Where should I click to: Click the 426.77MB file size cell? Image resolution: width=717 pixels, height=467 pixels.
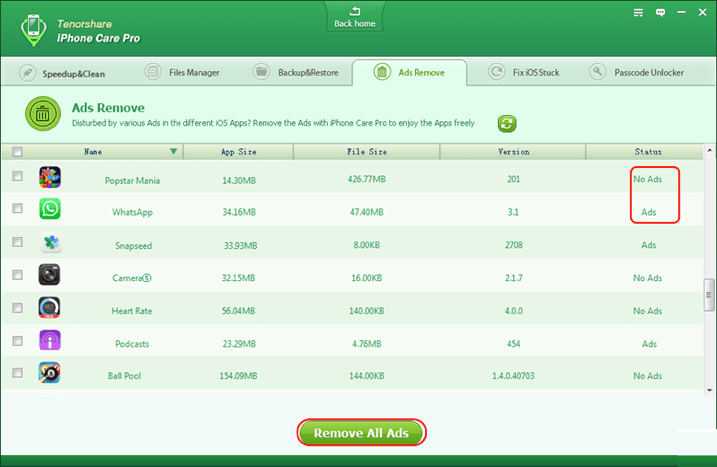pos(367,179)
